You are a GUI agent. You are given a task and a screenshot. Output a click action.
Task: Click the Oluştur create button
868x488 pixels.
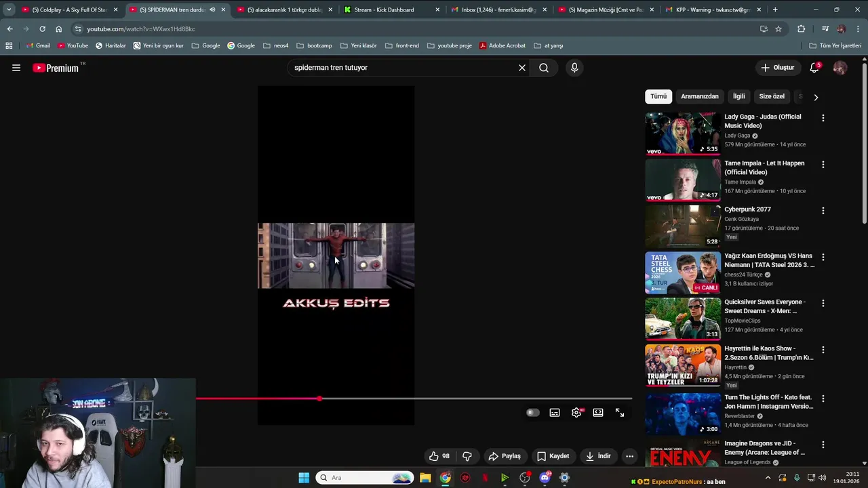point(777,68)
